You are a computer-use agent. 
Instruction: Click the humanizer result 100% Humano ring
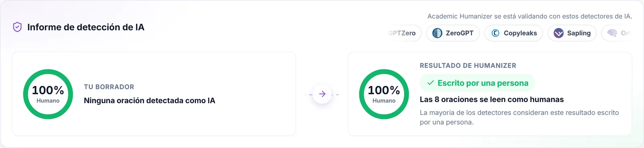(x=384, y=94)
